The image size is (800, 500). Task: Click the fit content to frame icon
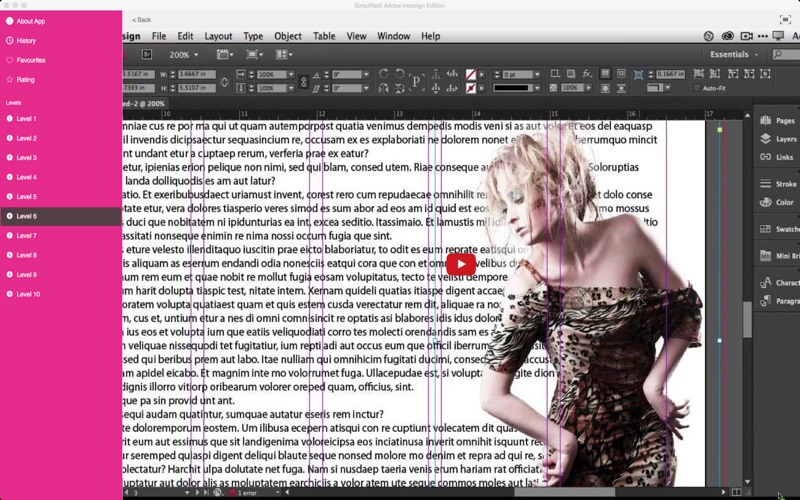click(x=733, y=74)
